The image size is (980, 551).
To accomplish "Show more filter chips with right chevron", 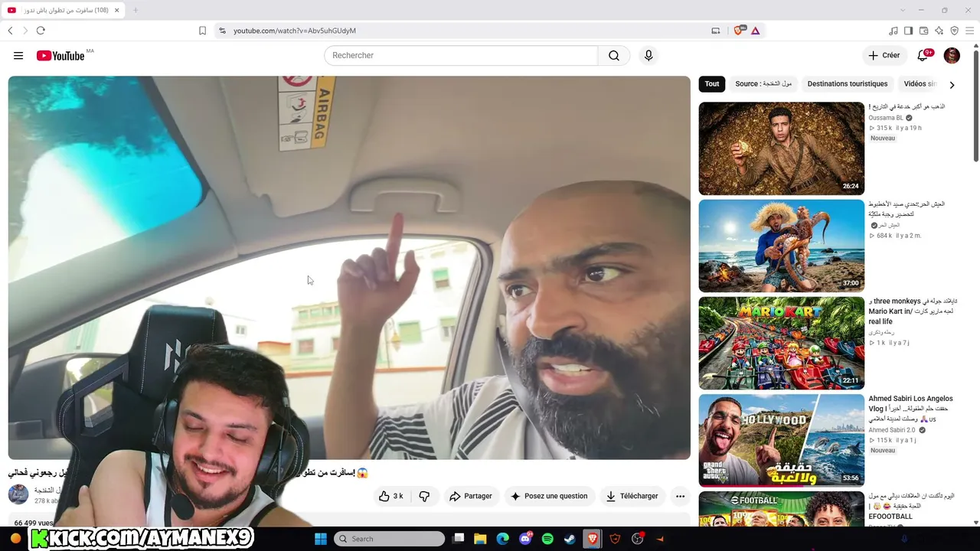I will [x=952, y=84].
